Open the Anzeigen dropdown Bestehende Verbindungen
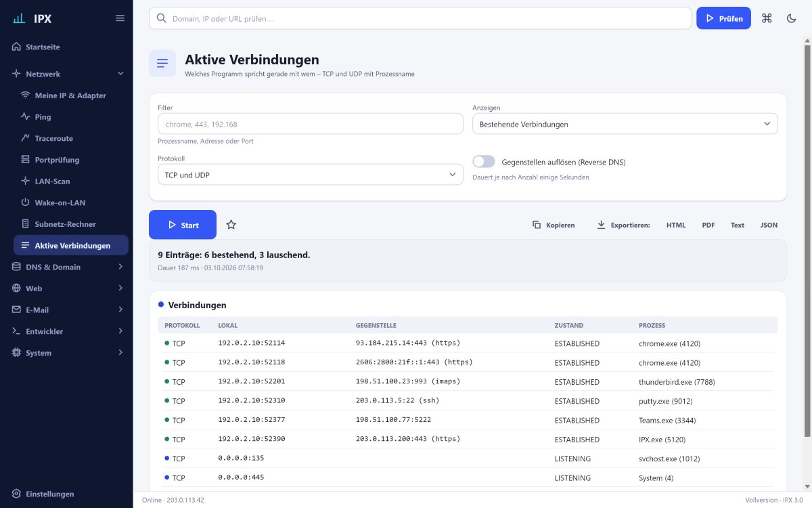This screenshot has height=508, width=812. pyautogui.click(x=625, y=124)
